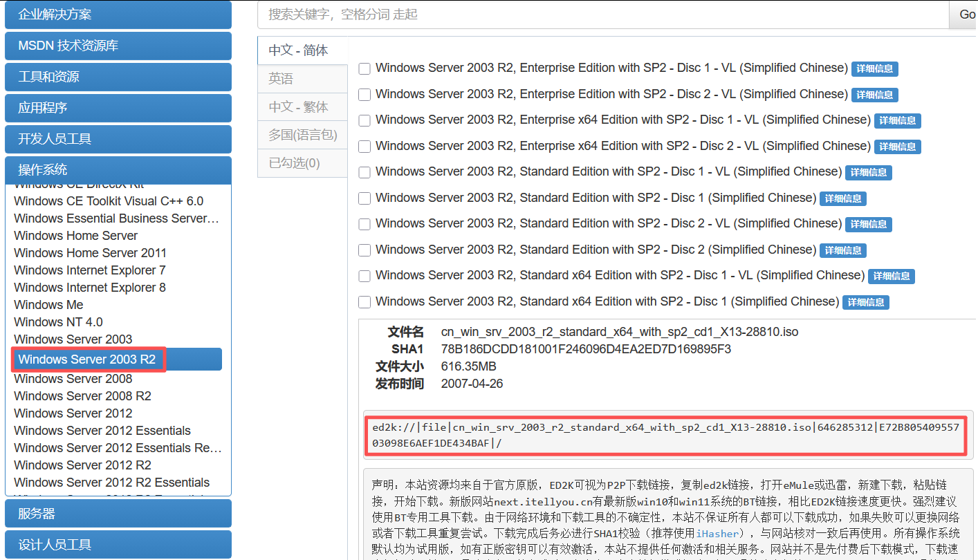978x560 pixels.
Task: Expand the 企业解决方案 category panel
Action: coord(118,15)
